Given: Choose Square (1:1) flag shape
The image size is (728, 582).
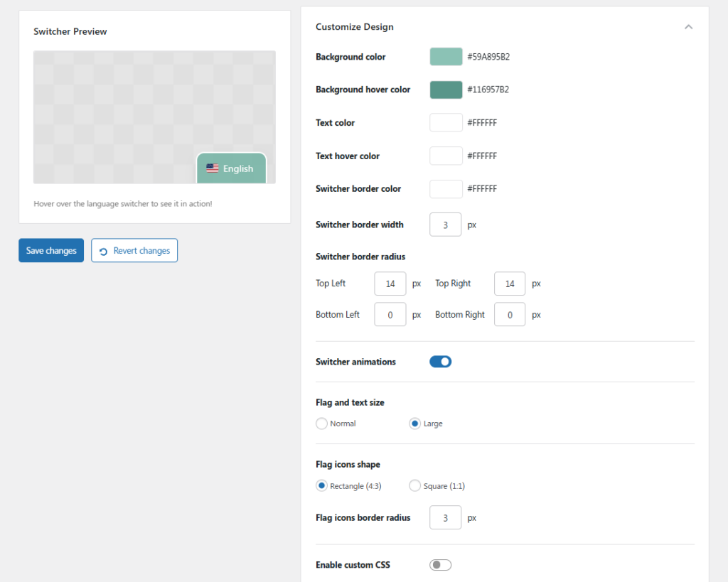Looking at the screenshot, I should click(x=414, y=486).
